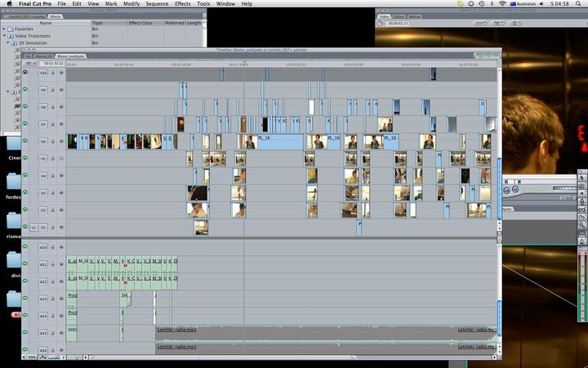
Task: Open the Video tab in Viewer
Action: (x=384, y=16)
